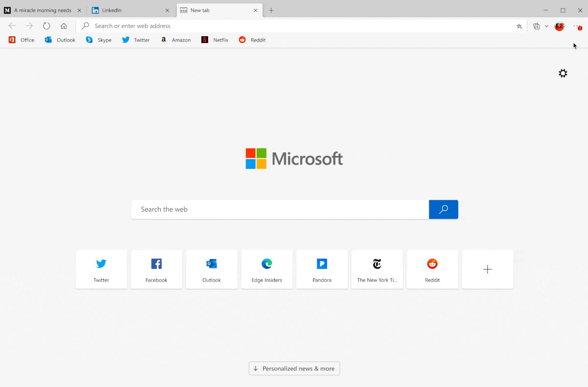
Task: Open the Facebook quick link tile
Action: 156,269
